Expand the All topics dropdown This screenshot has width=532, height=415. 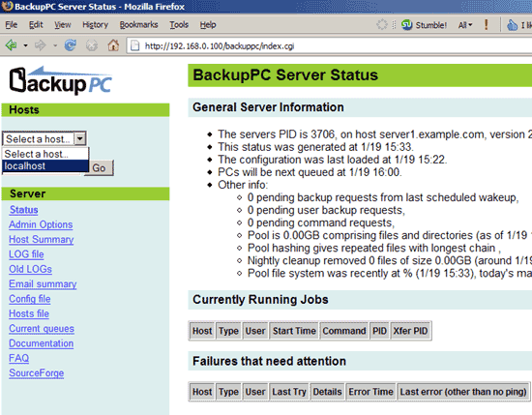(465, 25)
